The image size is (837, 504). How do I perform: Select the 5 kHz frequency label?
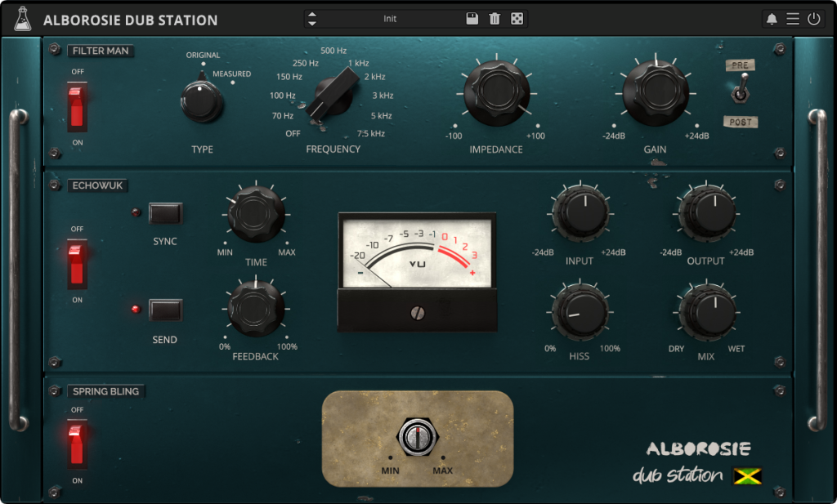(381, 116)
